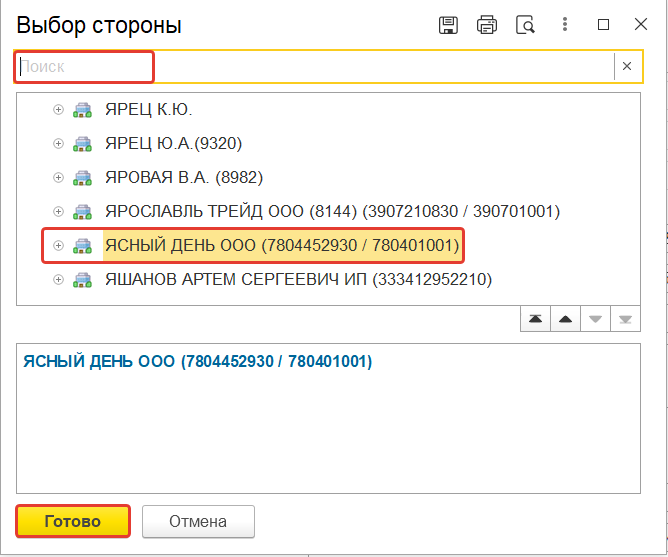Click the blue ЯСНЫЙ ДЕНЬ ООО text in lower panel

point(197,362)
